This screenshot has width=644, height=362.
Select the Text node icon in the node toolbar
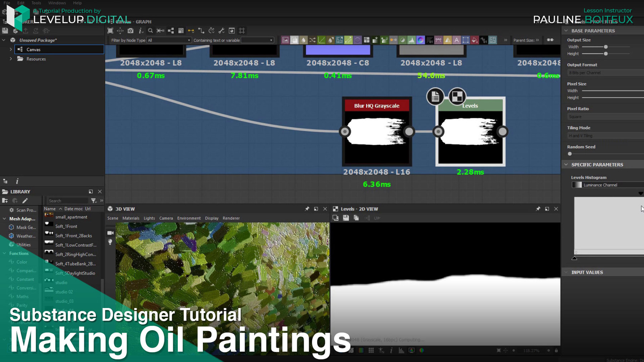point(457,40)
